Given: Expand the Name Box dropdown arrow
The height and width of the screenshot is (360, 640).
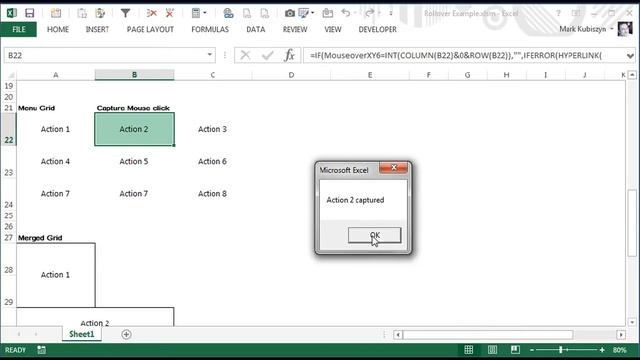Looking at the screenshot, I should [x=209, y=55].
